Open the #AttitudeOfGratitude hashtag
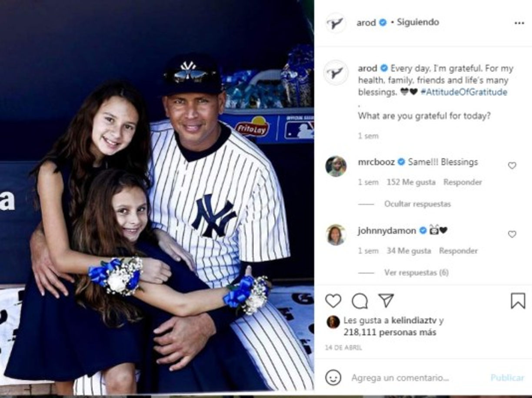This screenshot has height=398, width=532. [x=464, y=92]
